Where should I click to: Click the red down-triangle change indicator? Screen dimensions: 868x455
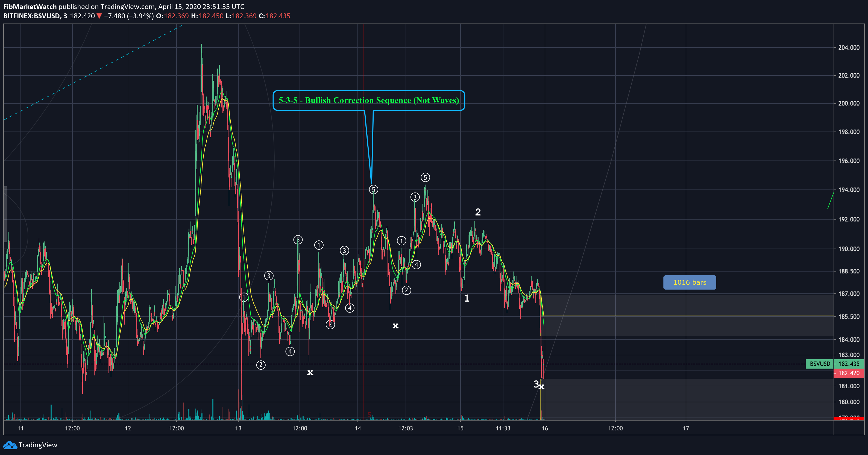point(99,16)
